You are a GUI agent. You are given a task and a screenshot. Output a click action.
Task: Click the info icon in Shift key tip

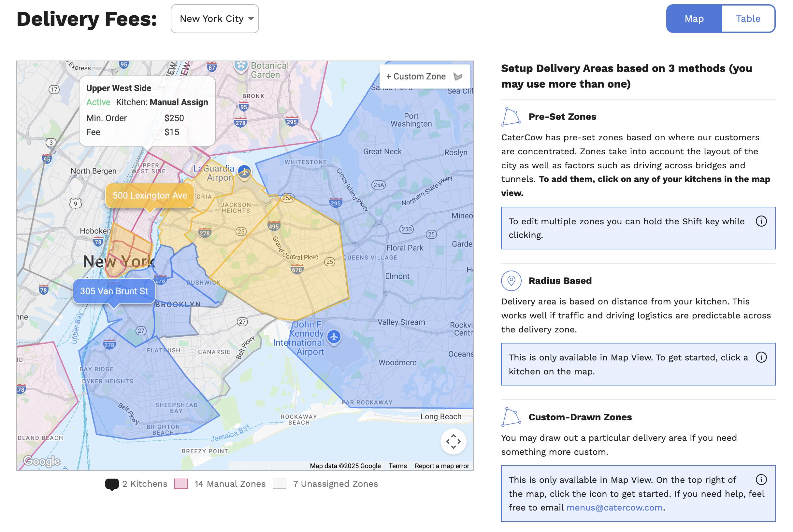click(761, 221)
